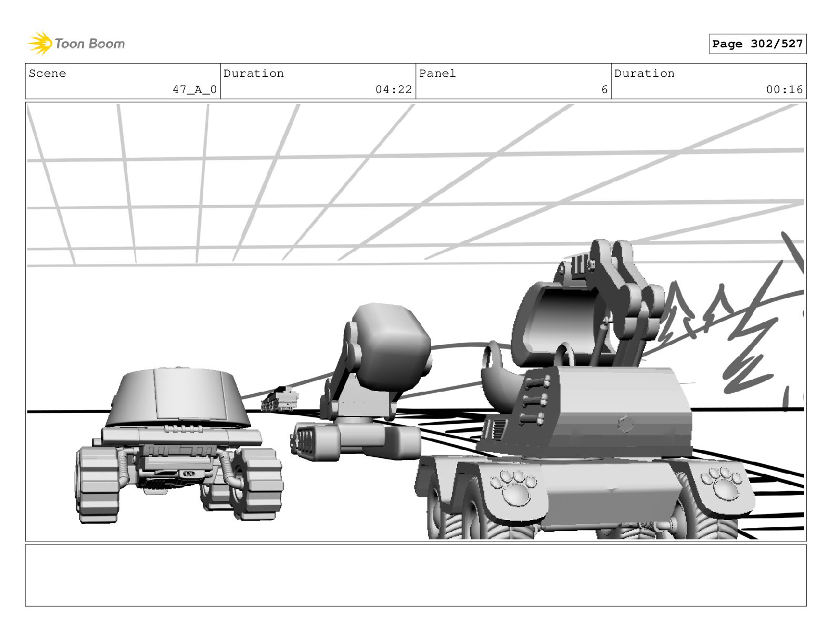Click the storyboard panel image
The height and width of the screenshot is (644, 832).
pyautogui.click(x=415, y=322)
